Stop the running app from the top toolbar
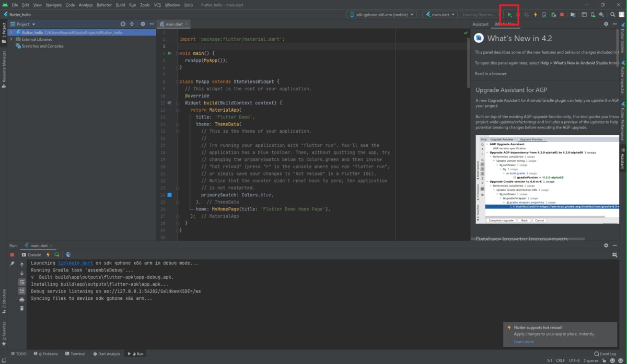The width and height of the screenshot is (627, 364). 562,15
